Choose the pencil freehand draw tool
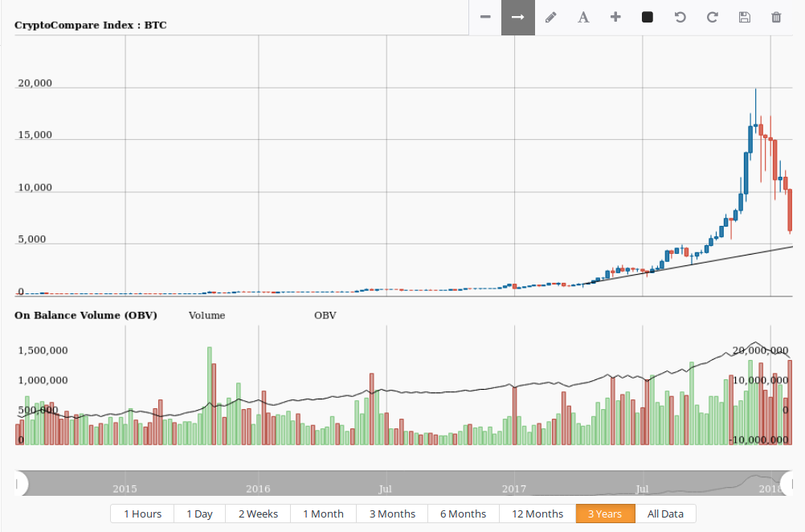This screenshot has width=805, height=532. [550, 17]
